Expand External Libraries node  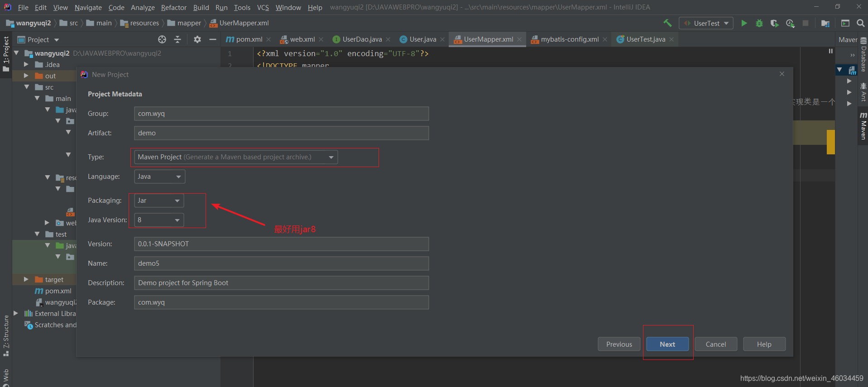tap(16, 313)
